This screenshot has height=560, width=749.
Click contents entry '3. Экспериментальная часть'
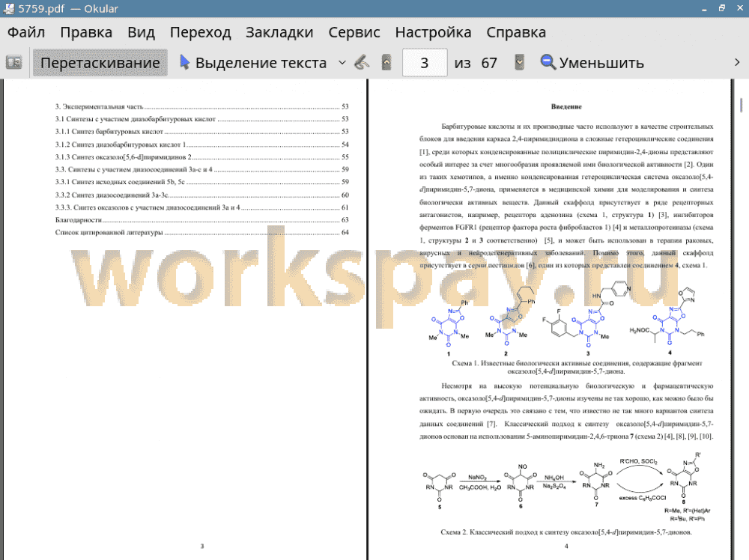(202, 106)
